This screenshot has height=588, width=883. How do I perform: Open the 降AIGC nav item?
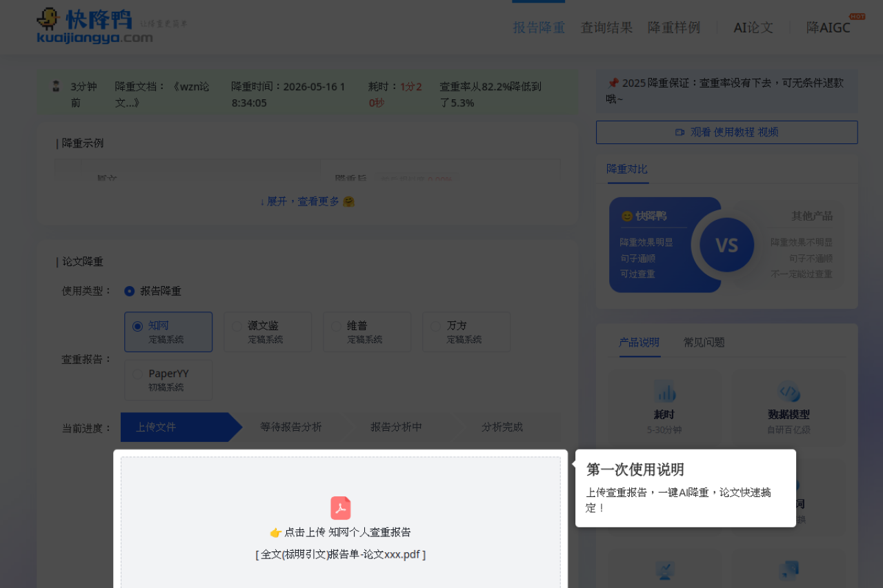828,28
